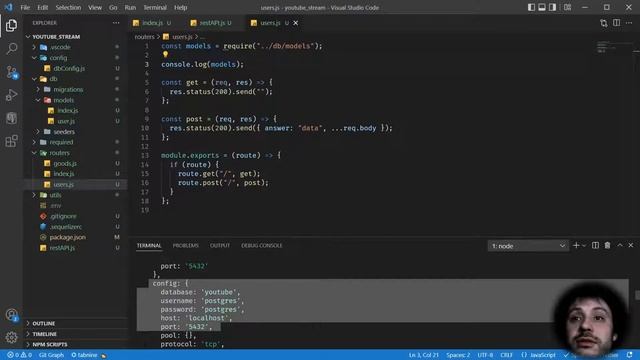This screenshot has width=640, height=360.
Task: Toggle the bottom panel layout
Action: tap(542, 7)
